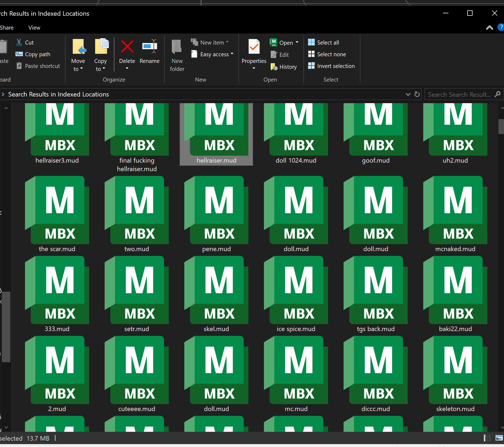Click the 2.mud filename
The width and height of the screenshot is (504, 447).
57,409
